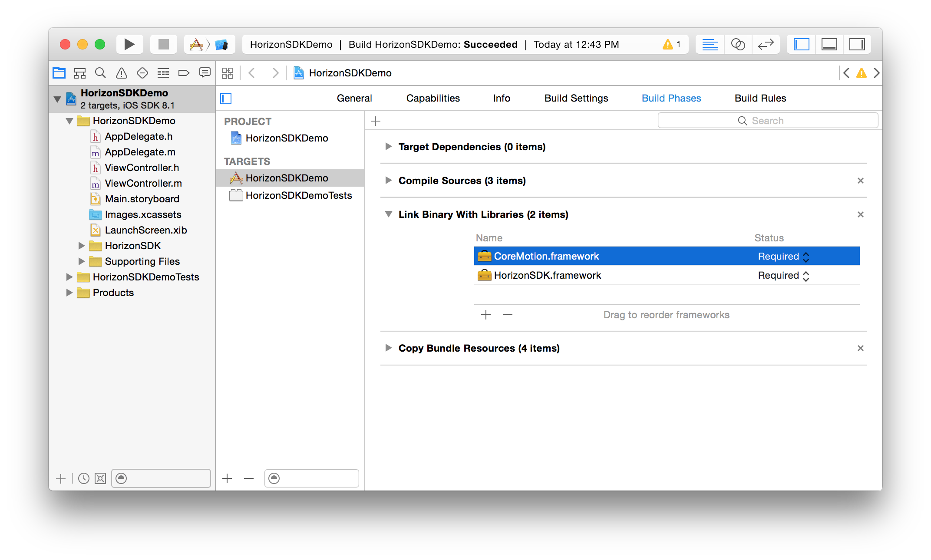Change HorizonSDK.framework Required status
Viewport: 931px width, 560px height.
783,276
